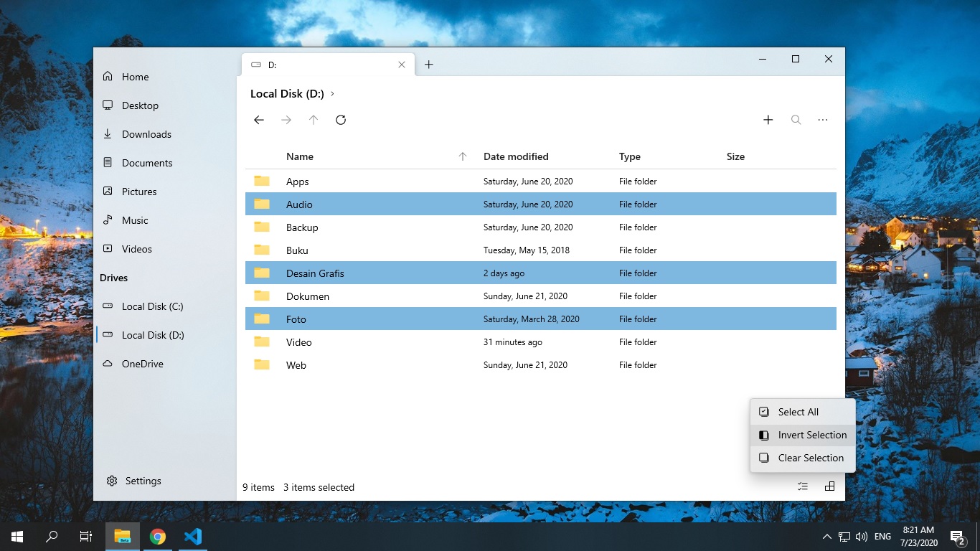
Task: Switch layout view using the grid icon
Action: pyautogui.click(x=830, y=486)
